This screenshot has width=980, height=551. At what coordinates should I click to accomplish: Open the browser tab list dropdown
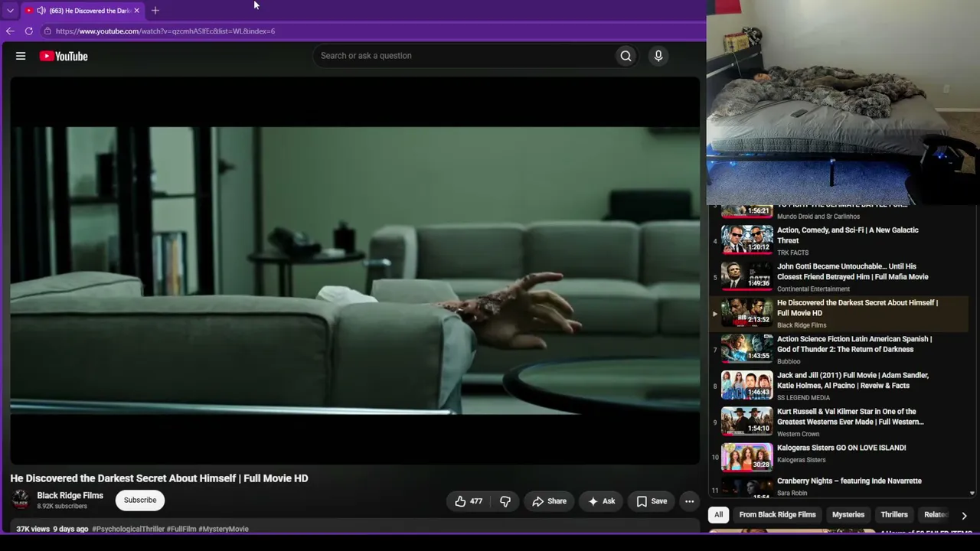pos(10,11)
